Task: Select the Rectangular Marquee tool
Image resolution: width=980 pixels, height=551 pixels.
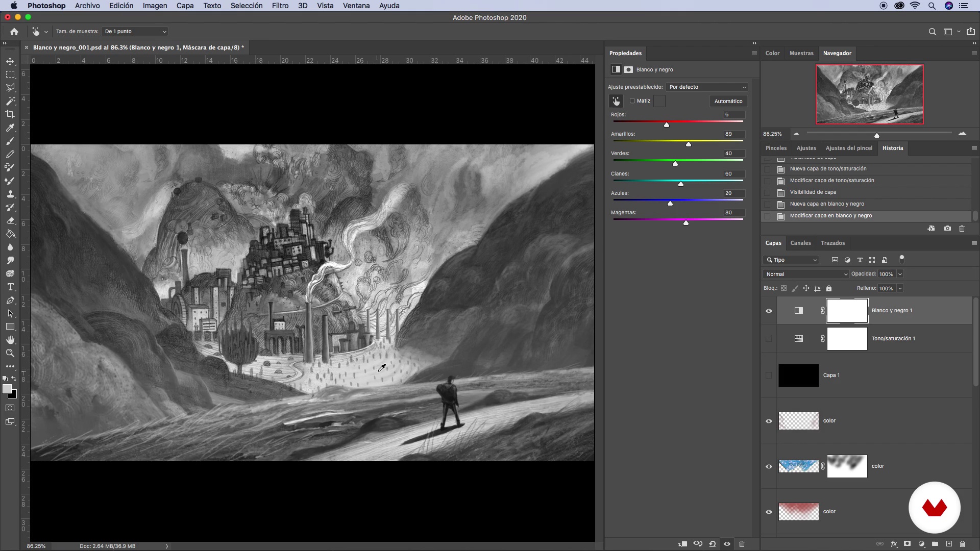Action: [x=10, y=74]
